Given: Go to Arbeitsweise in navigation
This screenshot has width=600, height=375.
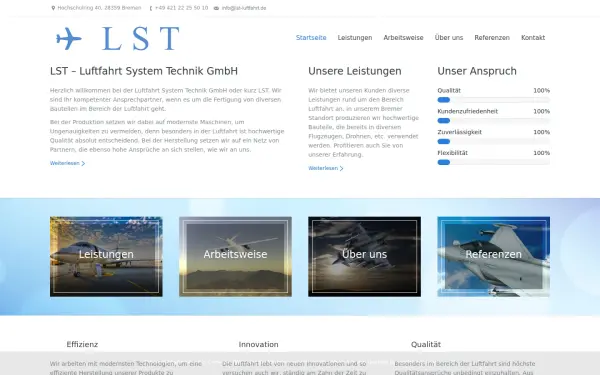Looking at the screenshot, I should pos(403,38).
